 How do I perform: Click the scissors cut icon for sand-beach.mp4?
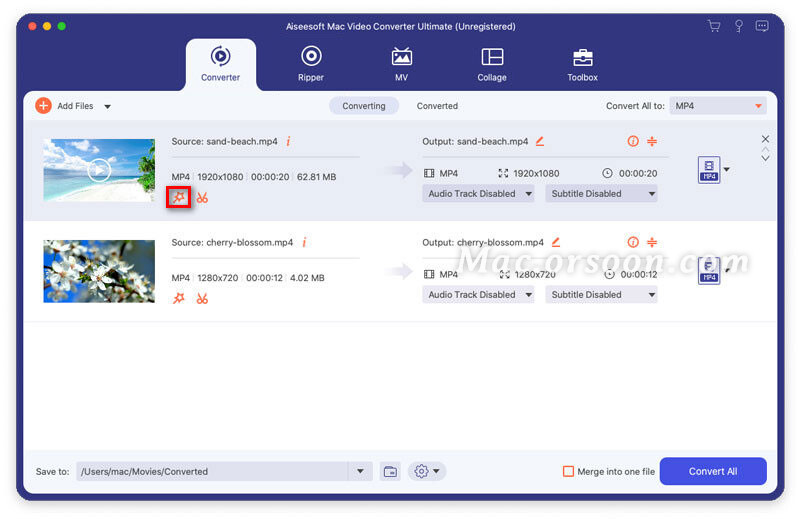tap(202, 197)
